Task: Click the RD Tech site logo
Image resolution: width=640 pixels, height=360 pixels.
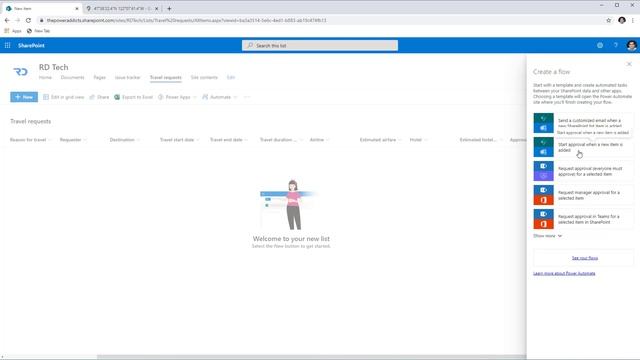Action: pyautogui.click(x=21, y=72)
